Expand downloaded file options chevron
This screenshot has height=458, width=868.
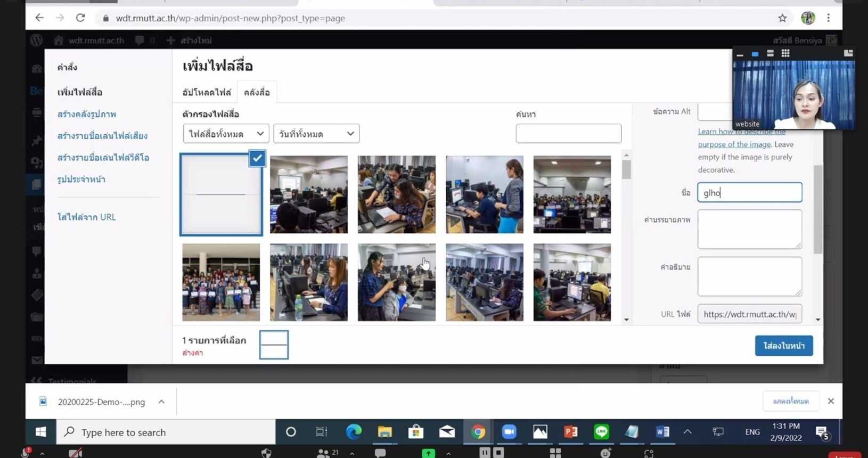pos(161,402)
